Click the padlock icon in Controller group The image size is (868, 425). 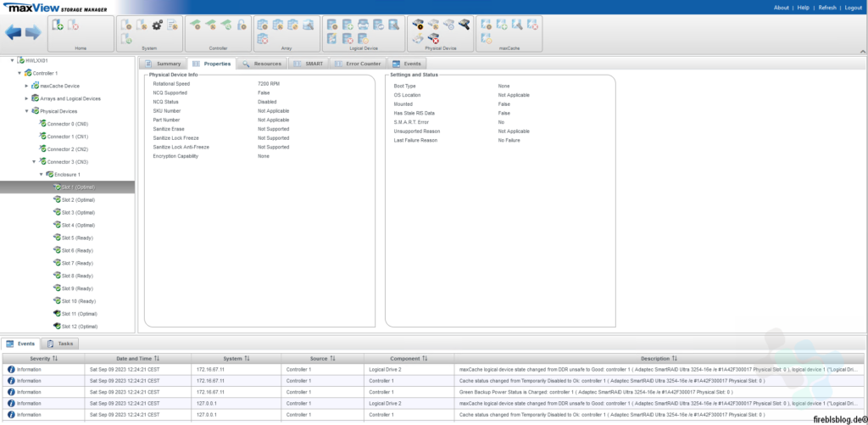pyautogui.click(x=242, y=25)
